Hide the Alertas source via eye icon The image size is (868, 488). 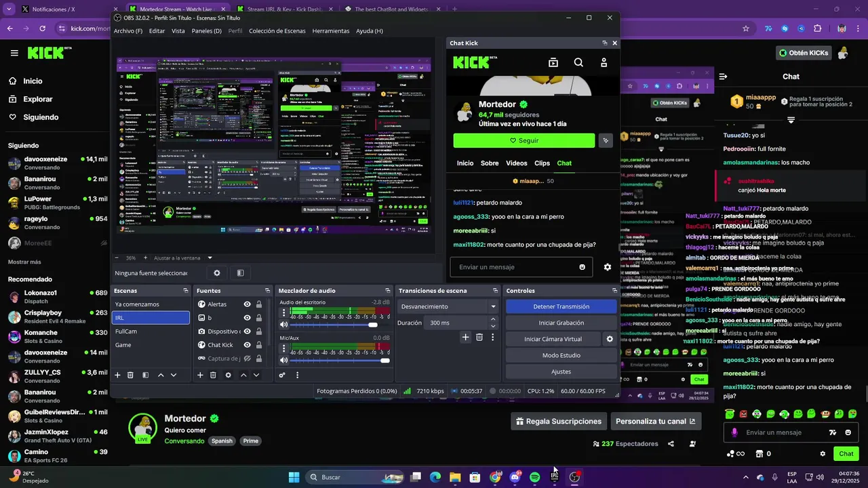pos(248,304)
